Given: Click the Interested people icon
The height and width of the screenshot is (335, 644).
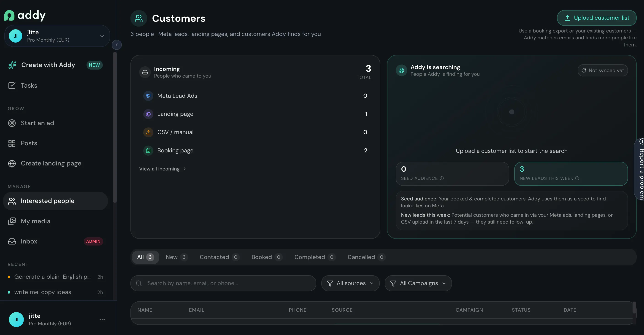Looking at the screenshot, I should point(12,201).
